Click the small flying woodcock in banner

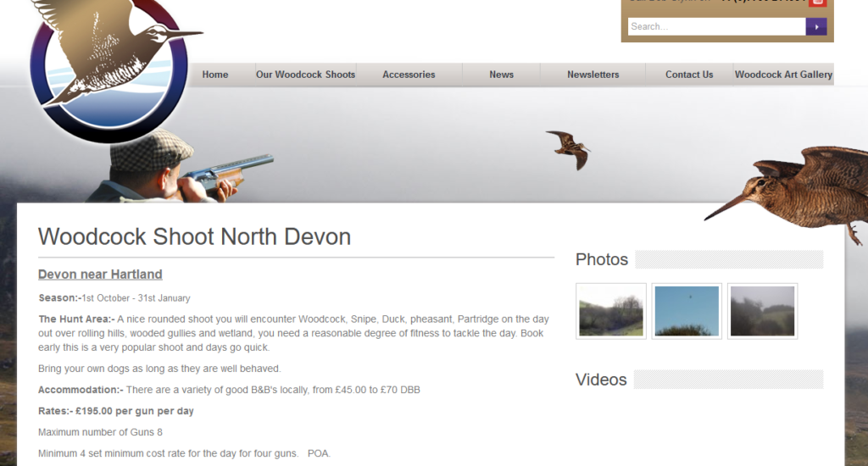569,148
